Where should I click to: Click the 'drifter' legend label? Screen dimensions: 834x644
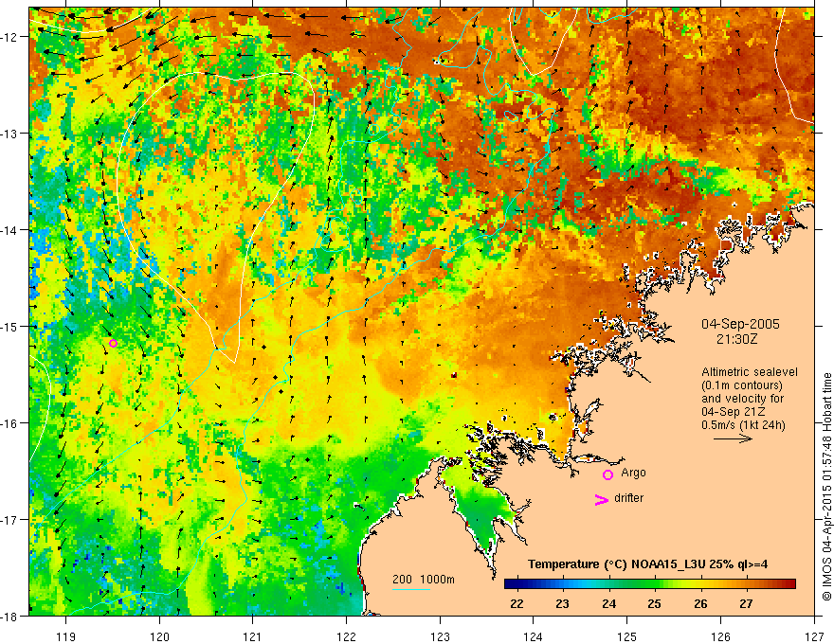(x=628, y=498)
